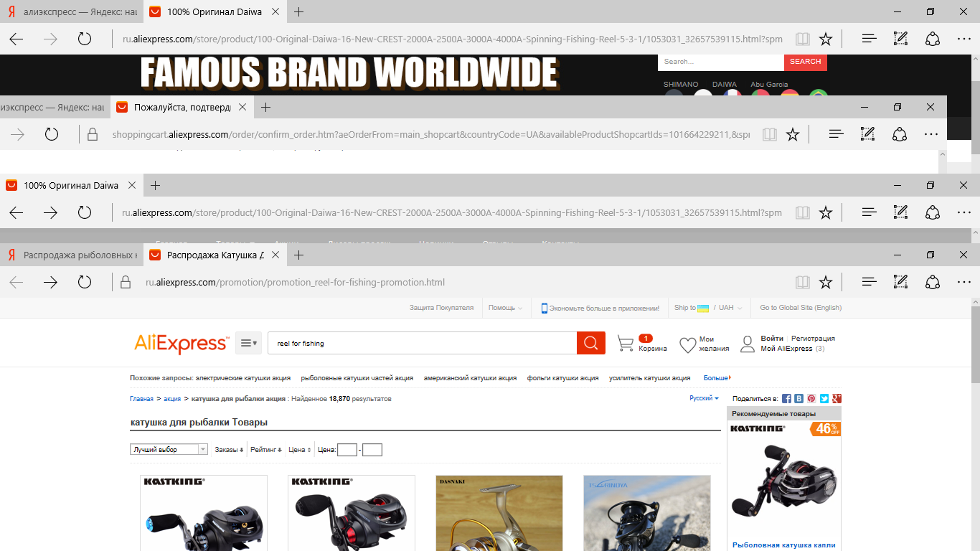Click the promotion URL address bar
The height and width of the screenshot is (551, 980).
tap(459, 282)
